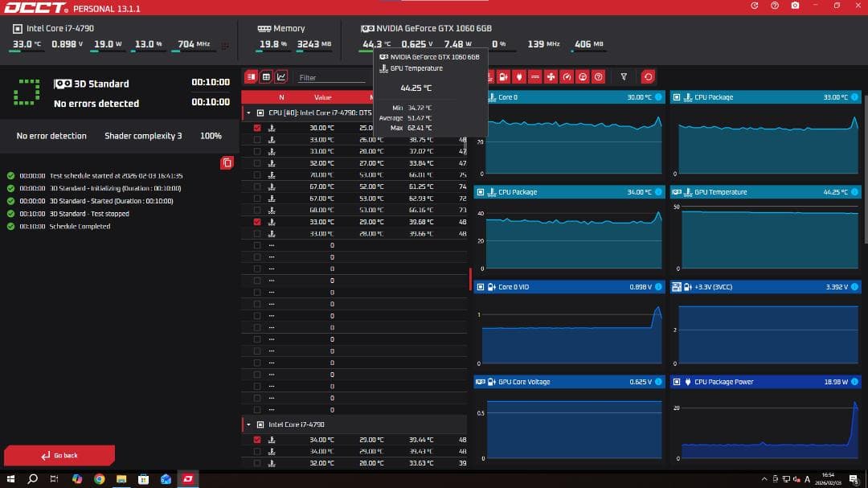Screen dimensions: 868x488
Task: Collapse the Intel Core i7-4790 sensor group
Action: click(248, 424)
